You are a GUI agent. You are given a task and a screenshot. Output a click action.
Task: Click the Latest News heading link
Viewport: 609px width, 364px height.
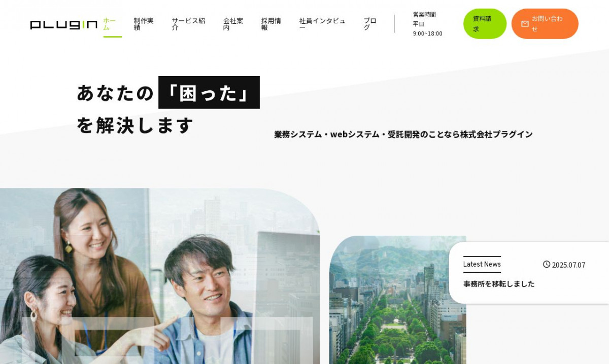point(482,264)
